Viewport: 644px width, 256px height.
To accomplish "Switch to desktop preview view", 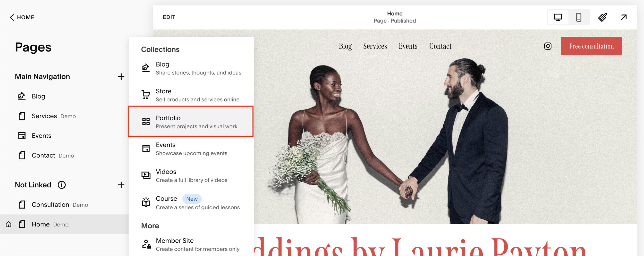I will pyautogui.click(x=558, y=17).
